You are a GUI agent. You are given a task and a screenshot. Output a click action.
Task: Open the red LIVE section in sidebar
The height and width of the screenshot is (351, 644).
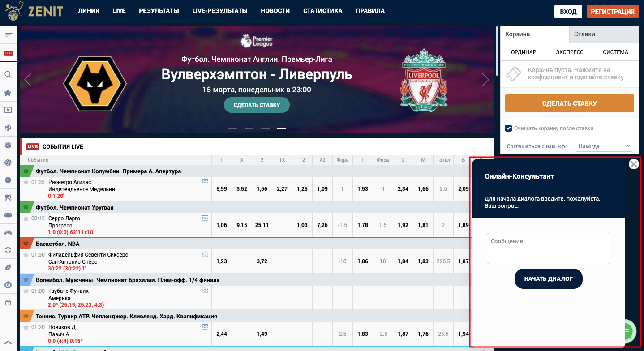pyautogui.click(x=9, y=53)
